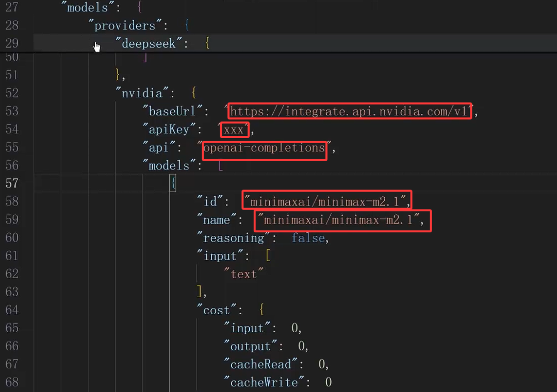Click the opening curly brace on line 57
Image resolution: width=557 pixels, height=392 pixels.
click(173, 183)
